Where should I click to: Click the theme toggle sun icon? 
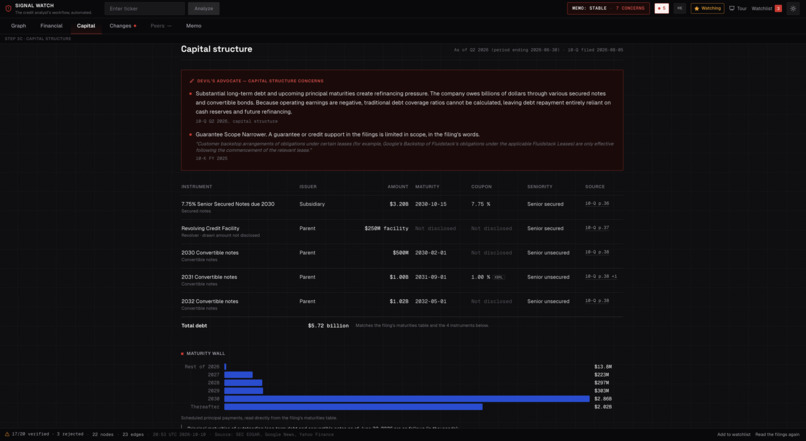point(793,8)
